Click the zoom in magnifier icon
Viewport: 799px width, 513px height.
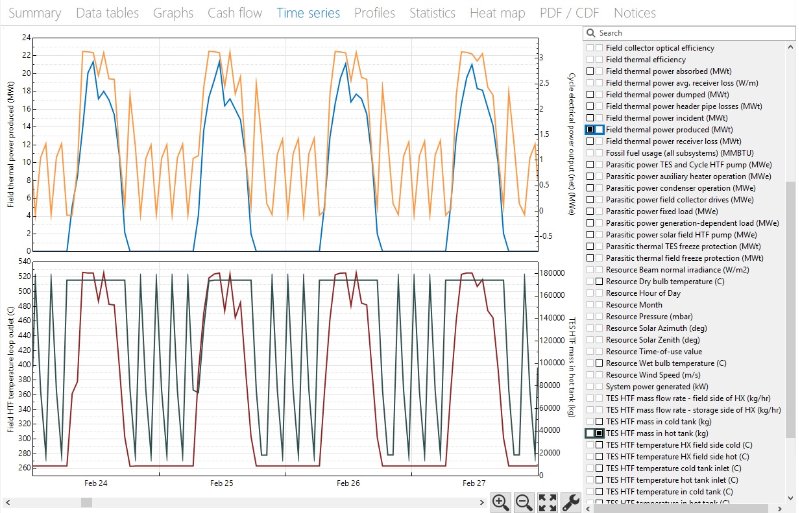(500, 502)
